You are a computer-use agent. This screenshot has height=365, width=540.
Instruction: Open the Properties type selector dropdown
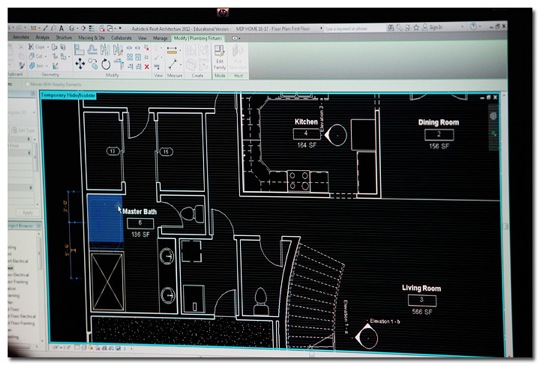[x=34, y=113]
